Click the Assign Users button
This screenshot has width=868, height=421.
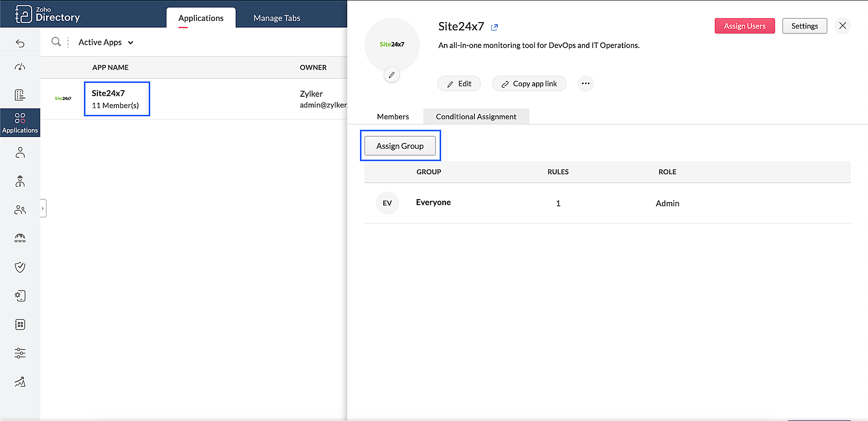(x=744, y=26)
